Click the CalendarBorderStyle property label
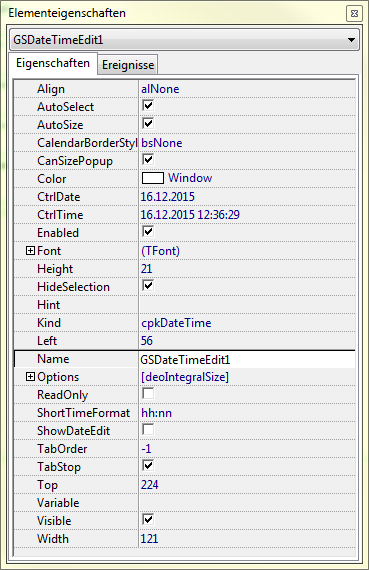The width and height of the screenshot is (369, 570). point(87,143)
